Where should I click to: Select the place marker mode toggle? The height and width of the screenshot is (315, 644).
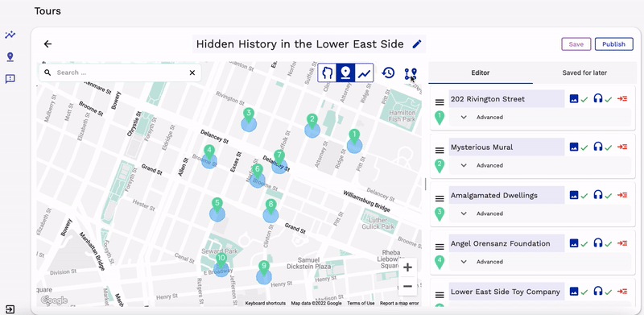[x=346, y=73]
